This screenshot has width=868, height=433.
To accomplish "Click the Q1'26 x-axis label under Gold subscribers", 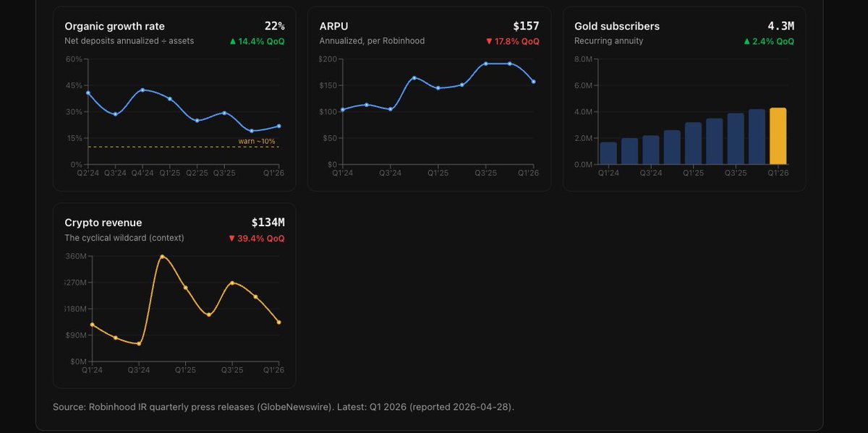I will click(x=778, y=173).
